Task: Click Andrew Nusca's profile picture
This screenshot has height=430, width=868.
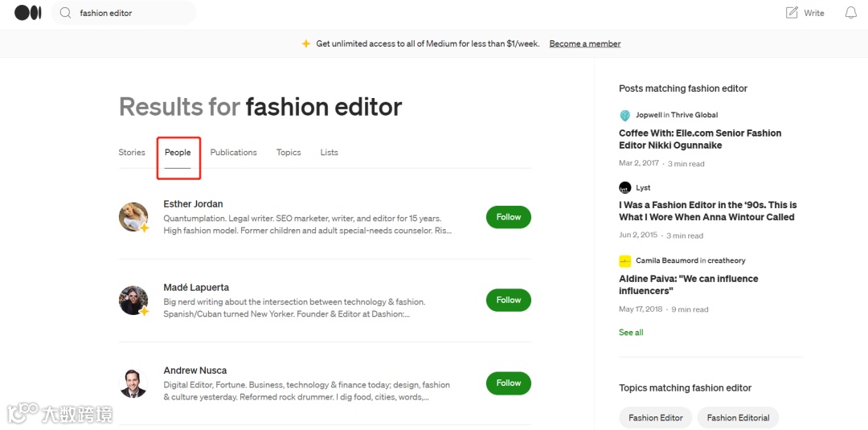Action: coord(133,383)
